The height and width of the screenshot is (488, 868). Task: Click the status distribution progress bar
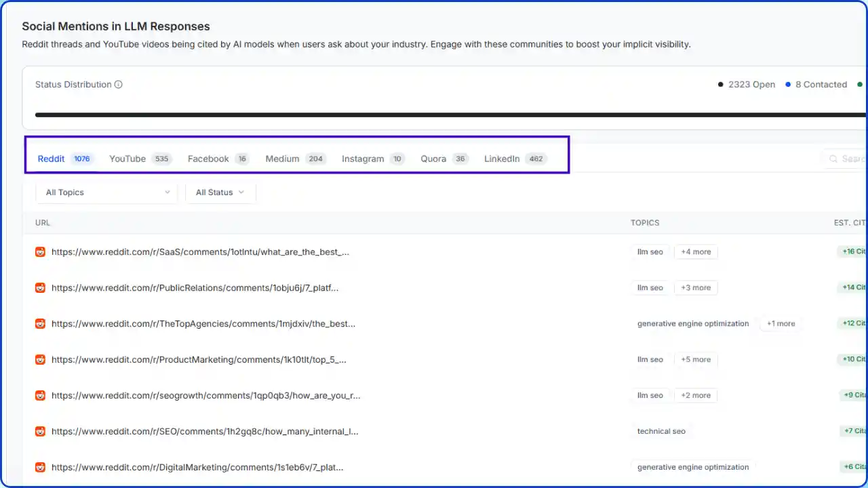pos(451,115)
